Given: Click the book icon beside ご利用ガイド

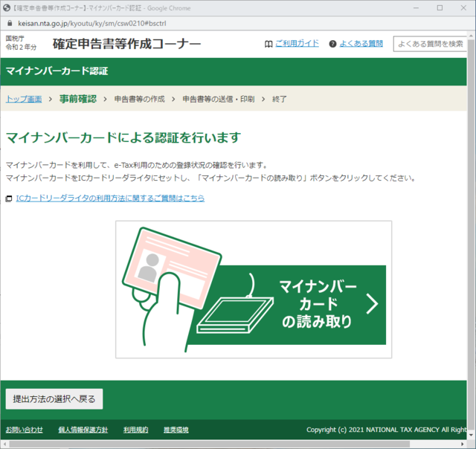Looking at the screenshot, I should [268, 44].
